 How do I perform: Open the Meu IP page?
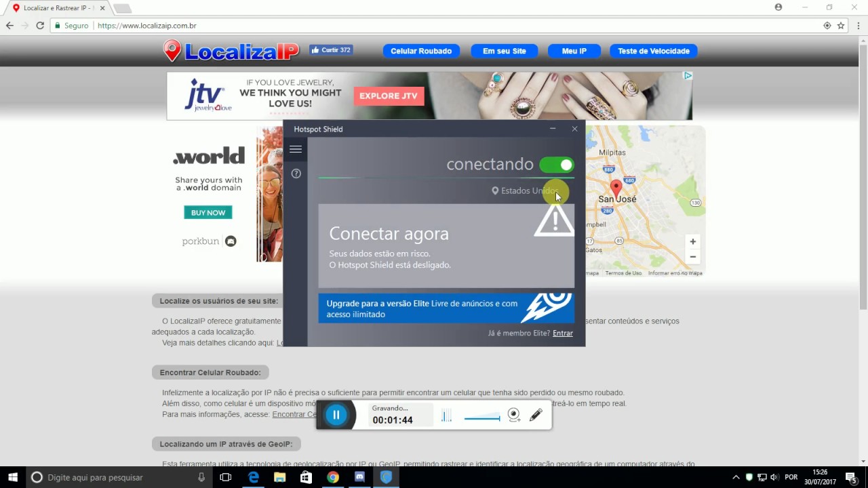[574, 51]
